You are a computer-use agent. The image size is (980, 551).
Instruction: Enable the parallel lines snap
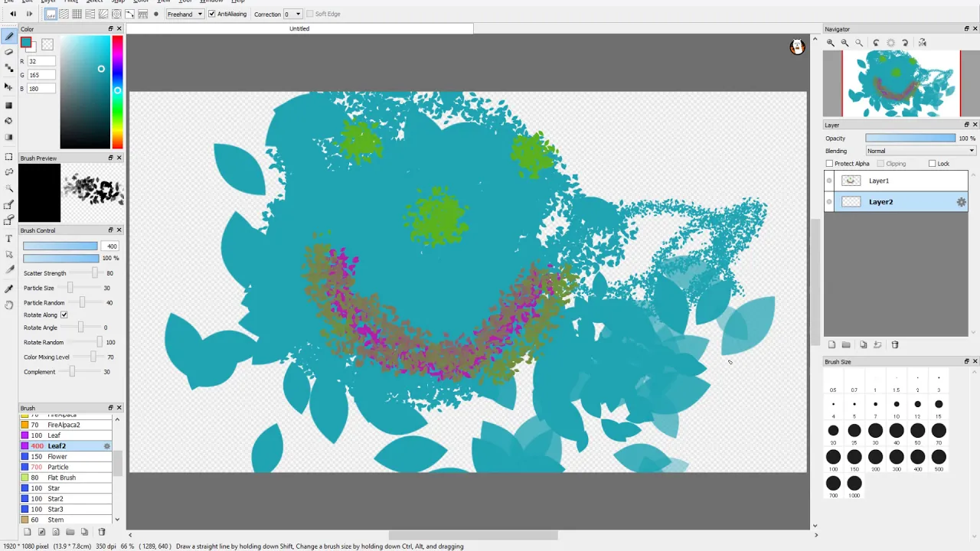64,14
